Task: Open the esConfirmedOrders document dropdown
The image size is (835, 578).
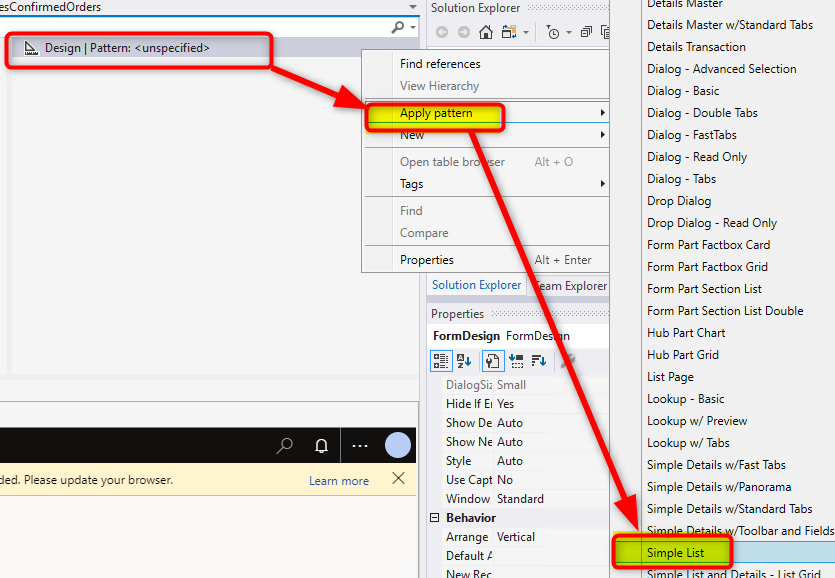Action: coord(411,7)
